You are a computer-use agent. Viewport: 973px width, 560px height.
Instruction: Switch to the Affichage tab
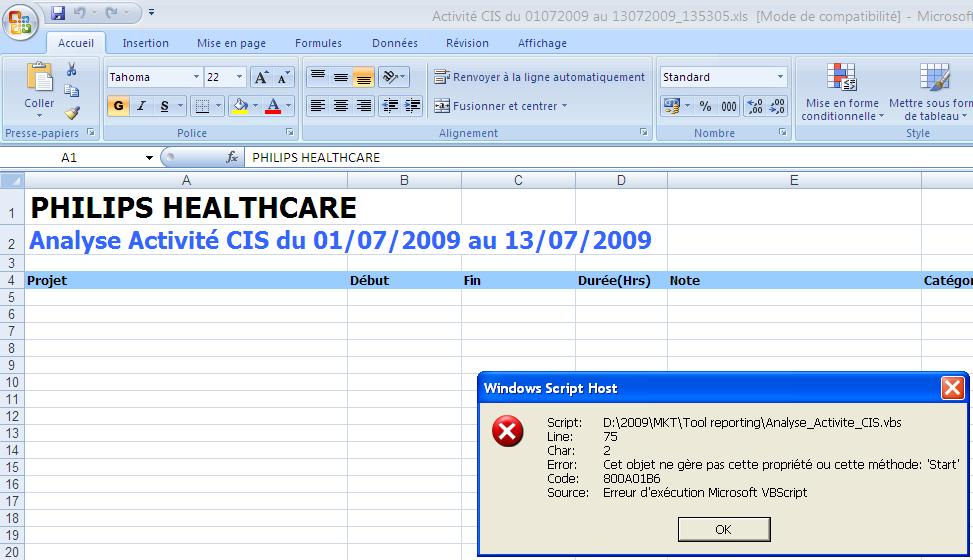click(542, 43)
